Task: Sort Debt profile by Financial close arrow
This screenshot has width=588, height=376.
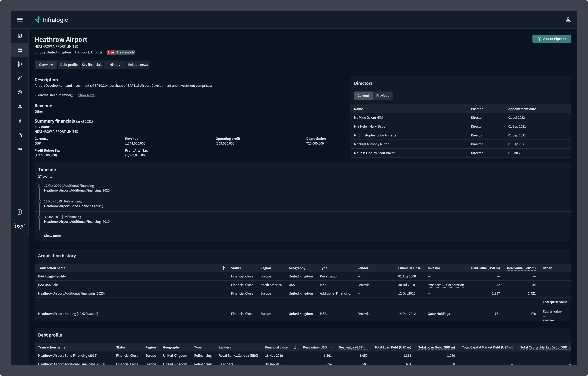Action: pyautogui.click(x=295, y=347)
